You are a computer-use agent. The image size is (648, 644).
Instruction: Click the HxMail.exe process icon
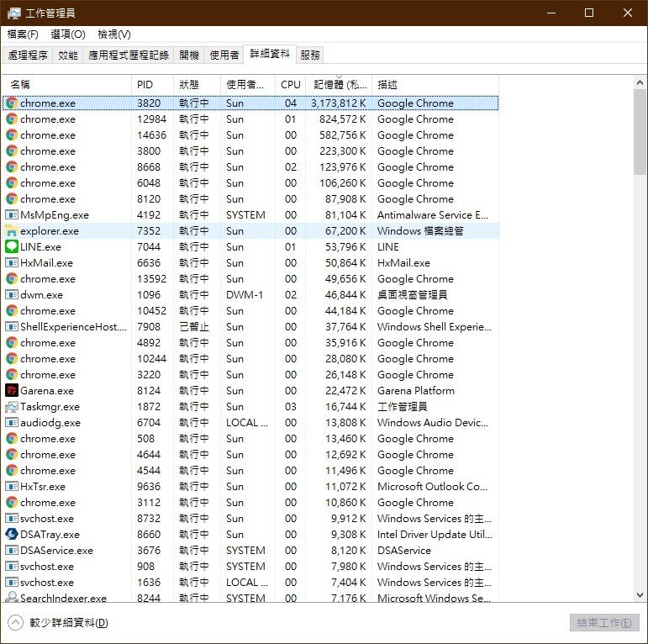12,263
